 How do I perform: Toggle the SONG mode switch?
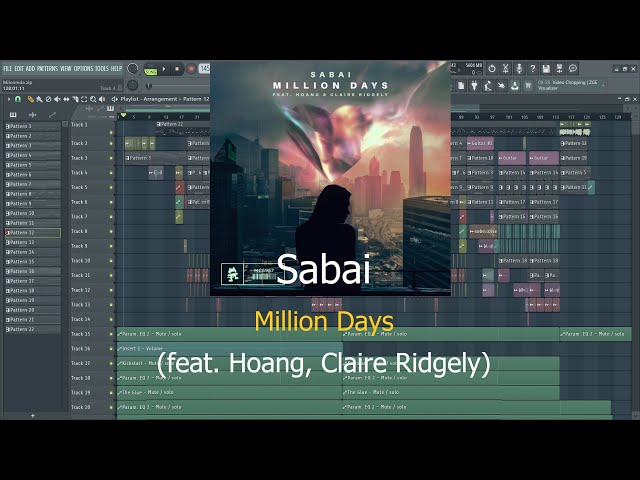click(151, 71)
